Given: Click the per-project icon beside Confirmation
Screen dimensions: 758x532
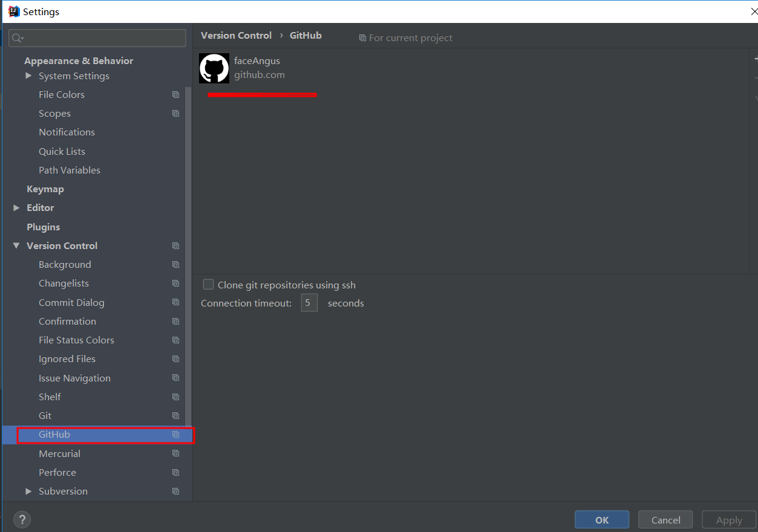Looking at the screenshot, I should coord(175,322).
